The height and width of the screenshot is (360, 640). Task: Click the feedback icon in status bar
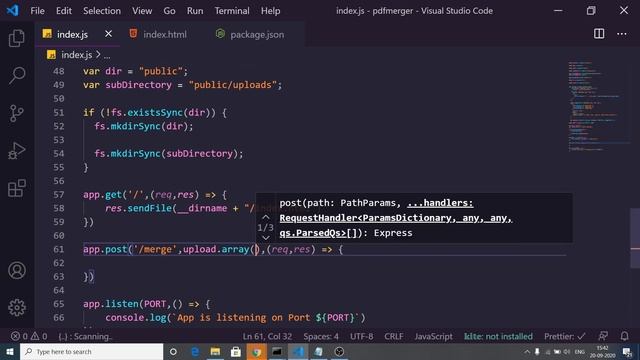click(x=603, y=336)
